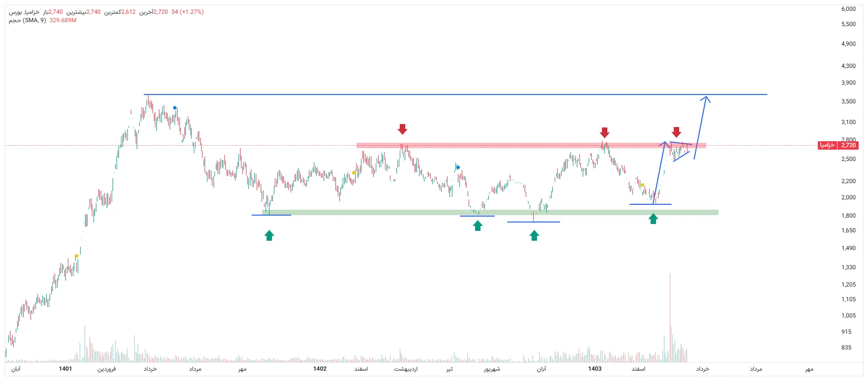868x381 pixels.
Task: Select the long blue horizontal line at the top
Action: tap(443, 95)
